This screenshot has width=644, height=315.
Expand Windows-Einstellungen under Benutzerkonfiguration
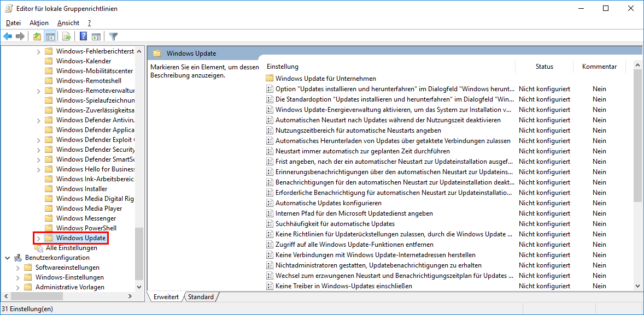click(17, 278)
